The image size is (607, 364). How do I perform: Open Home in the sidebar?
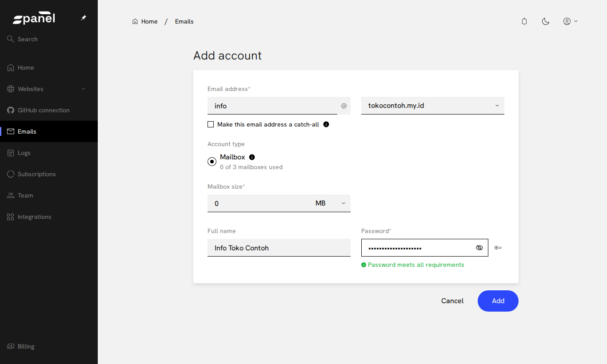pos(49,67)
